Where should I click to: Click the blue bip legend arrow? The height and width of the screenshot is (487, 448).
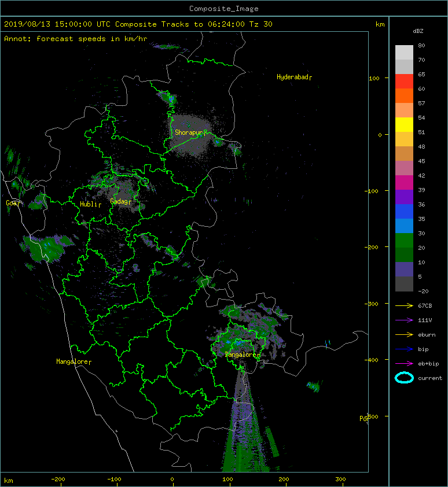coord(404,349)
